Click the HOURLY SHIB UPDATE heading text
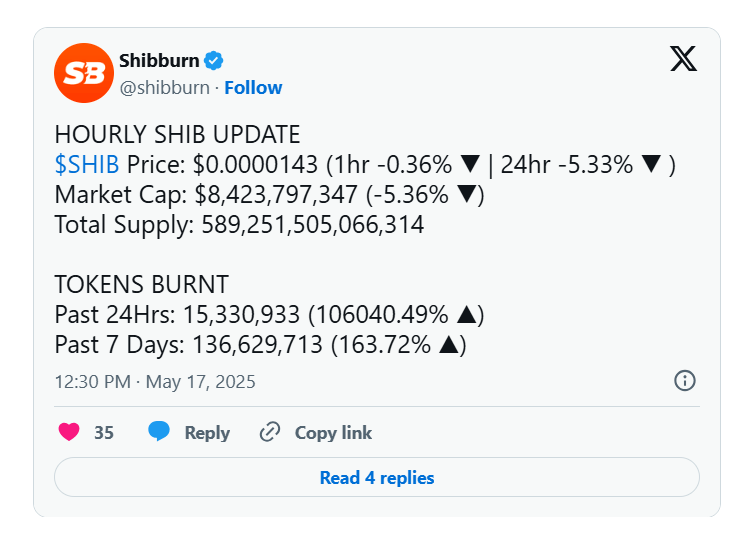Image resolution: width=729 pixels, height=533 pixels. coord(177,135)
